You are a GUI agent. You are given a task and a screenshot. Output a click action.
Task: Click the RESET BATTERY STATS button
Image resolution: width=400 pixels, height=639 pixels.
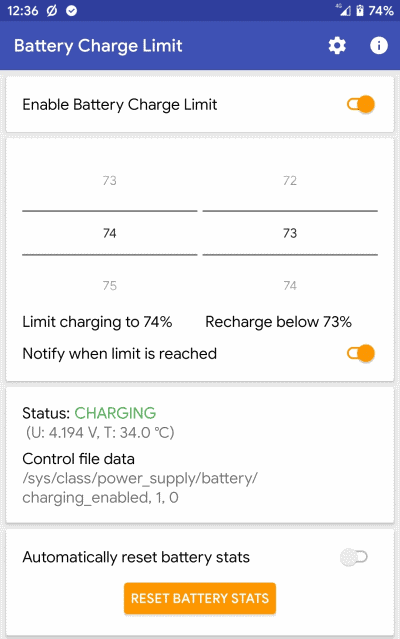pyautogui.click(x=200, y=598)
